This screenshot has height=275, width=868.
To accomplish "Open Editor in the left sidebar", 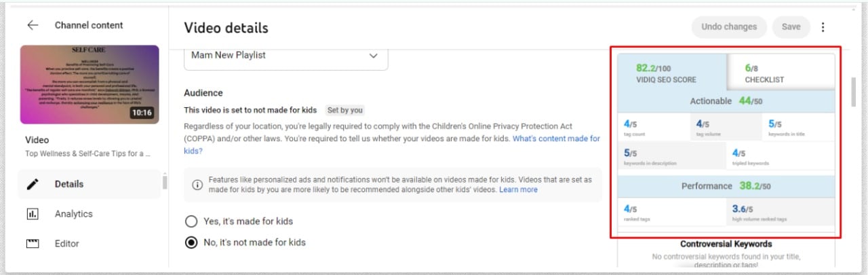I will [x=67, y=244].
